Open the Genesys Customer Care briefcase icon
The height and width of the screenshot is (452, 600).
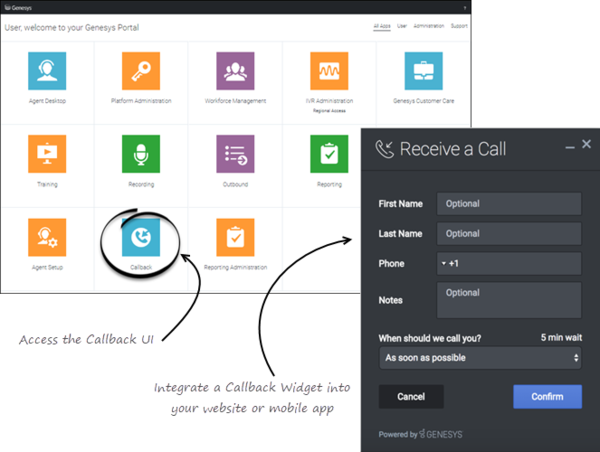pyautogui.click(x=424, y=71)
